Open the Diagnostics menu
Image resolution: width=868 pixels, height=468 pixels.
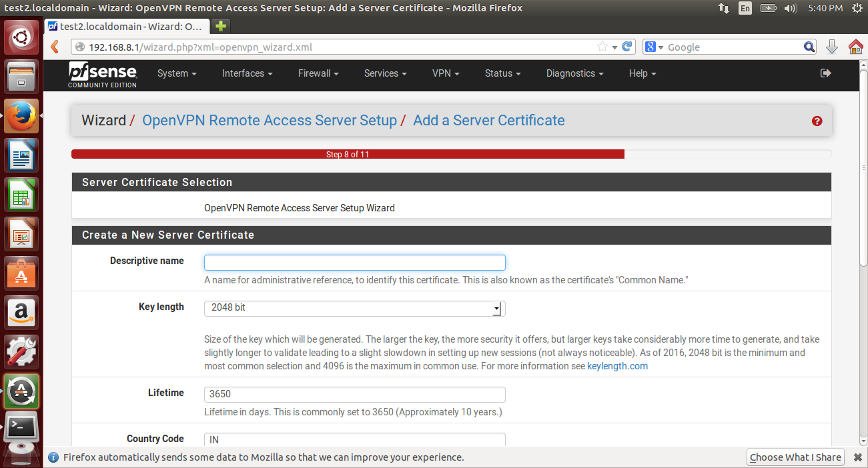click(x=574, y=73)
